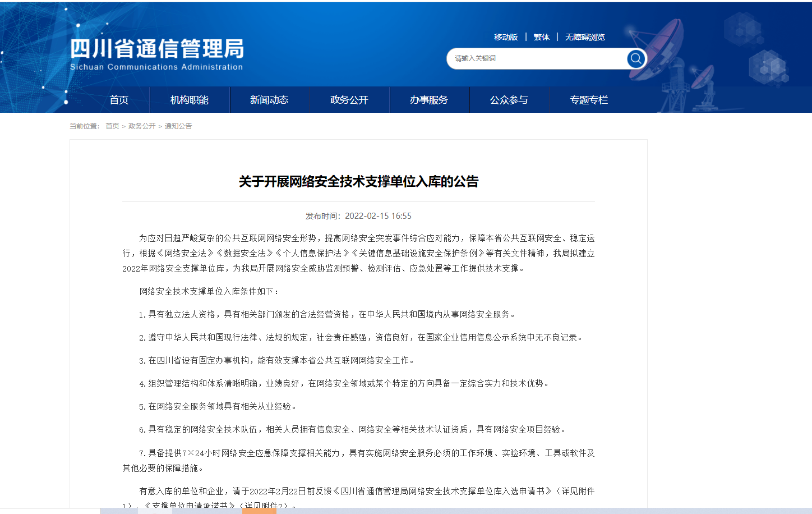
Task: Open the 办事服务 navigation menu
Action: click(429, 100)
